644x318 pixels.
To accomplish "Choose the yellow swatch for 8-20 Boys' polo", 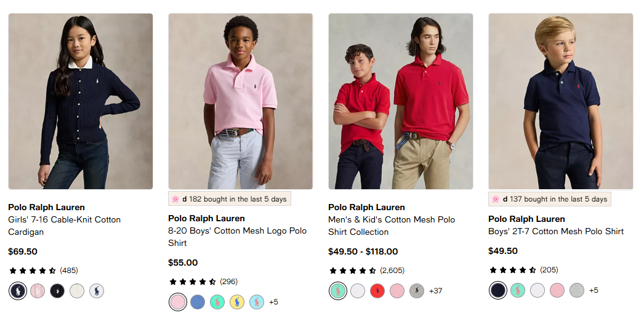I will (237, 302).
